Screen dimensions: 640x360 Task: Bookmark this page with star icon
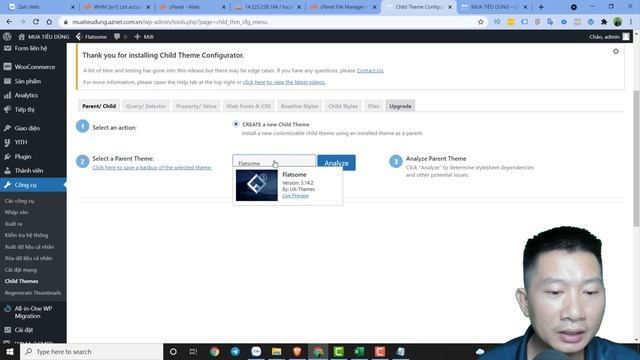click(x=481, y=22)
